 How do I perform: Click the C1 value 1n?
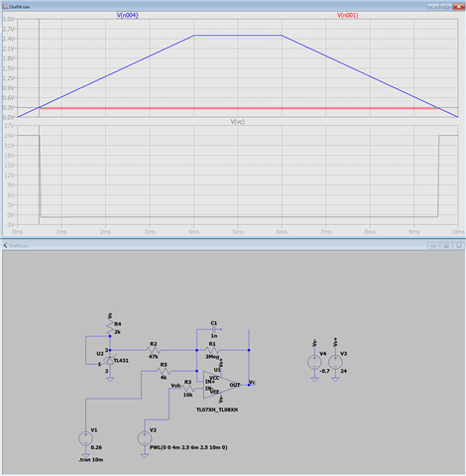point(214,336)
